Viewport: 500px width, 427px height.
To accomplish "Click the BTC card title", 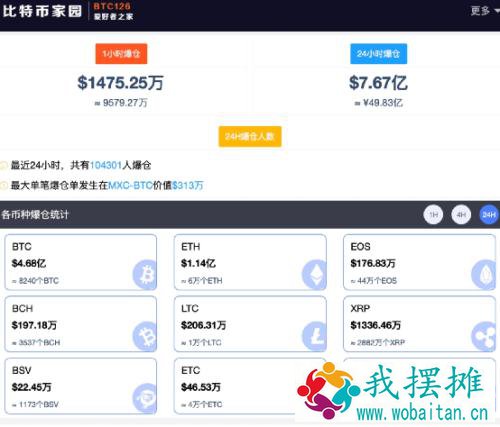I will pos(22,247).
